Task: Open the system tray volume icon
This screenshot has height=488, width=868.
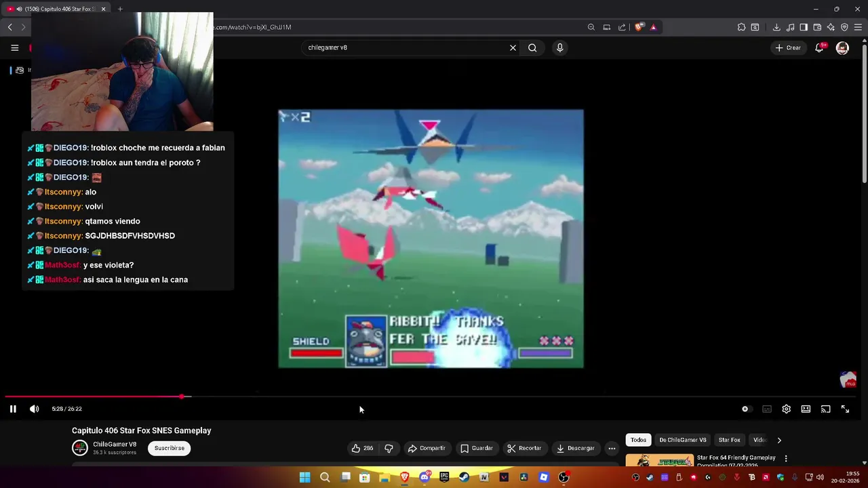Action: coord(821,477)
